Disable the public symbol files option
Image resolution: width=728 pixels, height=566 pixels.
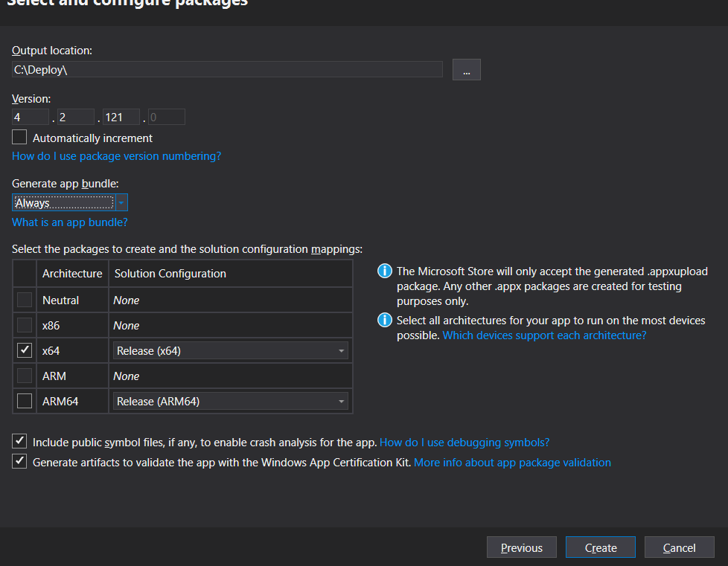click(19, 442)
